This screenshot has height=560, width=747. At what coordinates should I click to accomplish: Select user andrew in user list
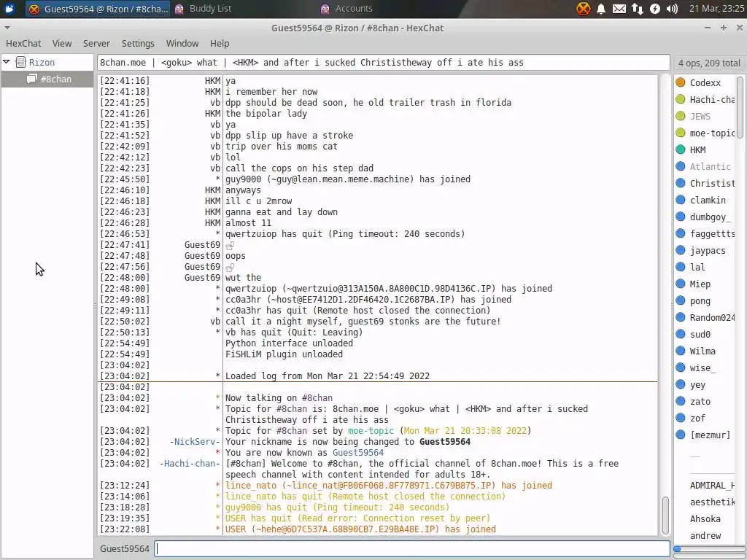[705, 536]
